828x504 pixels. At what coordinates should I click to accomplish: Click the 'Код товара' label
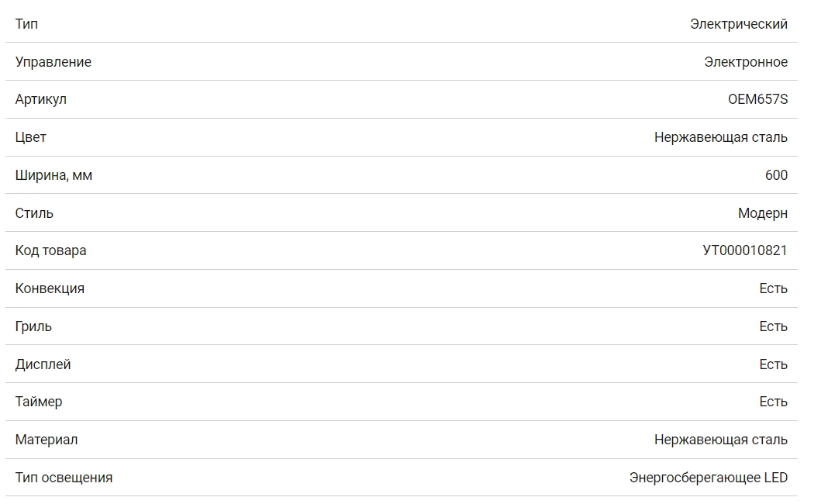pos(50,251)
